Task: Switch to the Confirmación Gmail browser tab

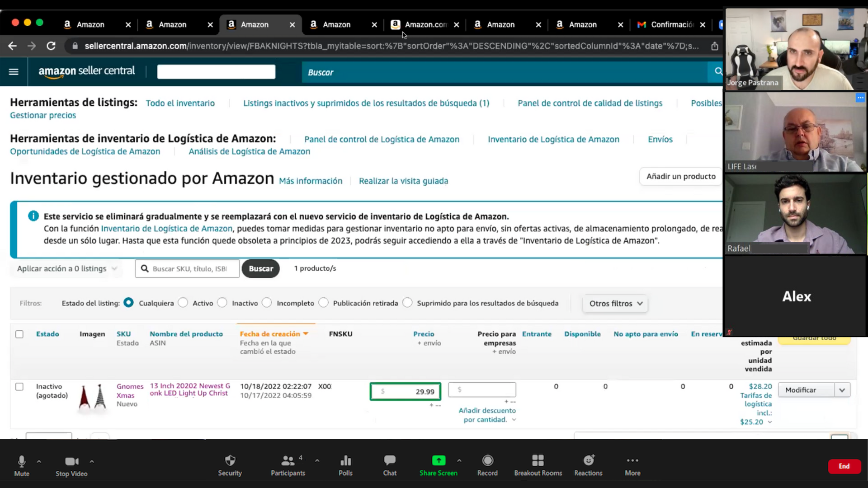Action: (671, 24)
